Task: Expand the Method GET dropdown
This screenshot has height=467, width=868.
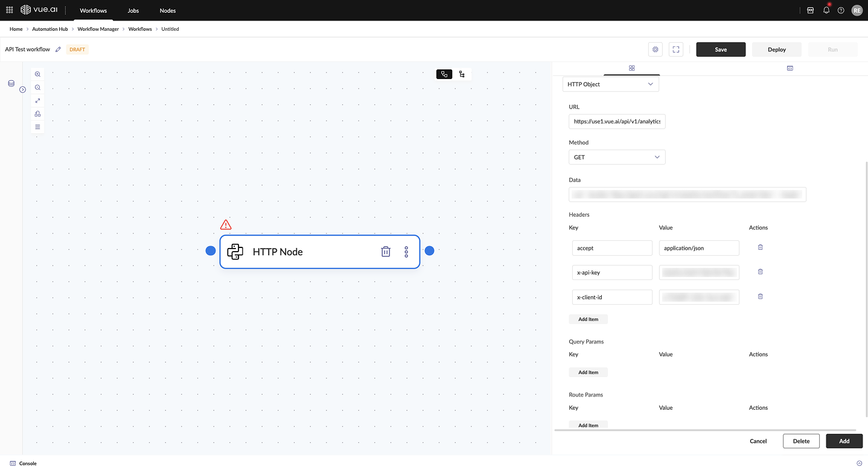Action: click(x=616, y=157)
